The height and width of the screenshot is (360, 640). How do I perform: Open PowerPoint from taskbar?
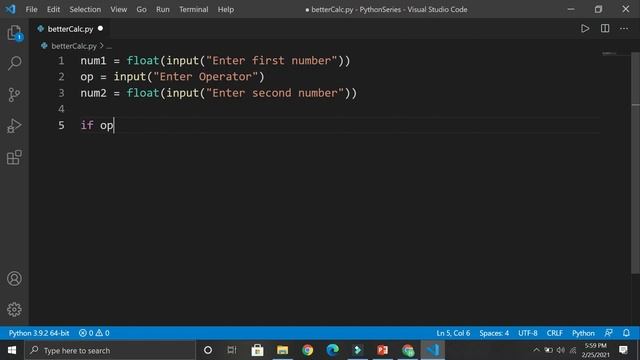382,350
